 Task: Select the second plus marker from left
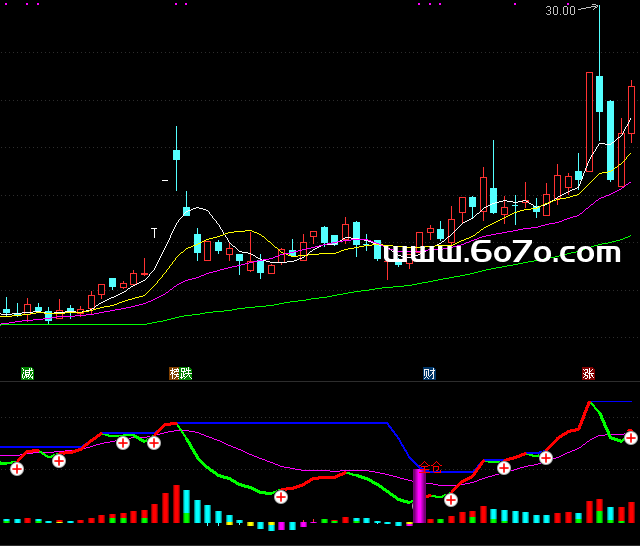[59, 460]
